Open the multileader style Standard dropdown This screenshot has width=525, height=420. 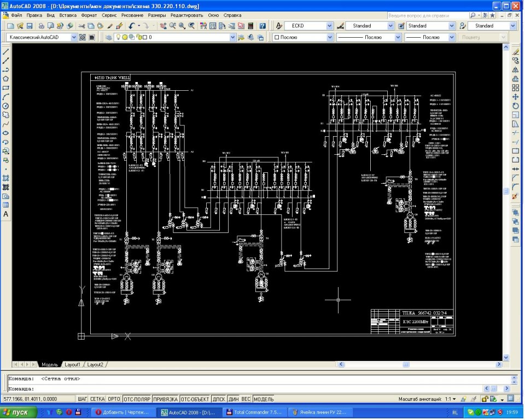pyautogui.click(x=513, y=26)
